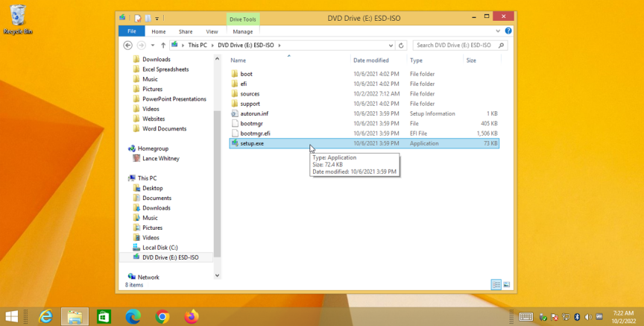This screenshot has height=326, width=644.
Task: Sort by the Name column header
Action: (238, 60)
